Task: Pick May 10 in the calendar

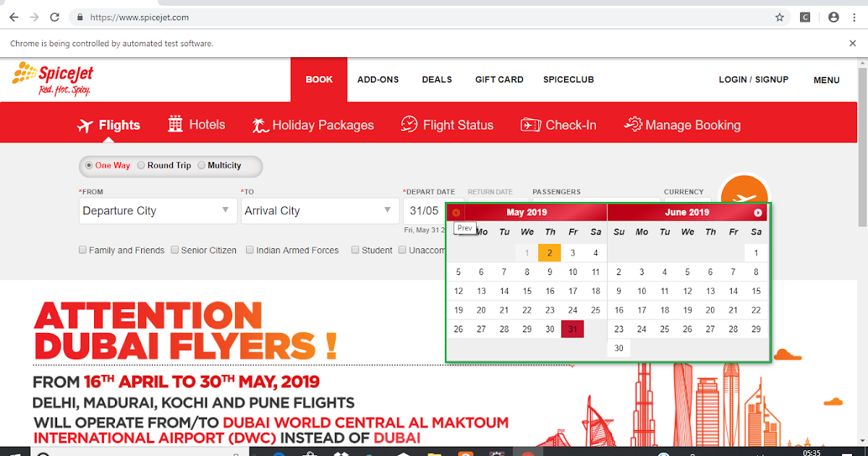Action: (x=573, y=272)
